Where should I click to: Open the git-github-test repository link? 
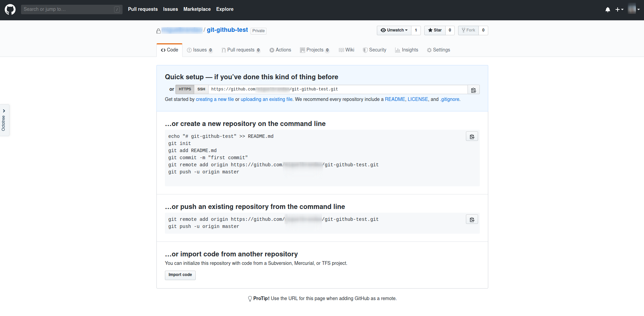[x=227, y=30]
